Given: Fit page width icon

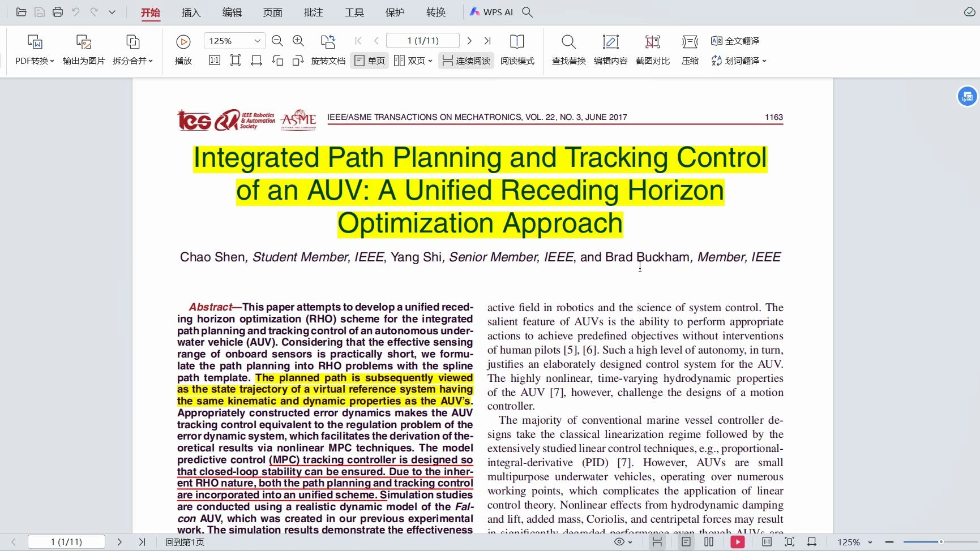Looking at the screenshot, I should coord(256,60).
